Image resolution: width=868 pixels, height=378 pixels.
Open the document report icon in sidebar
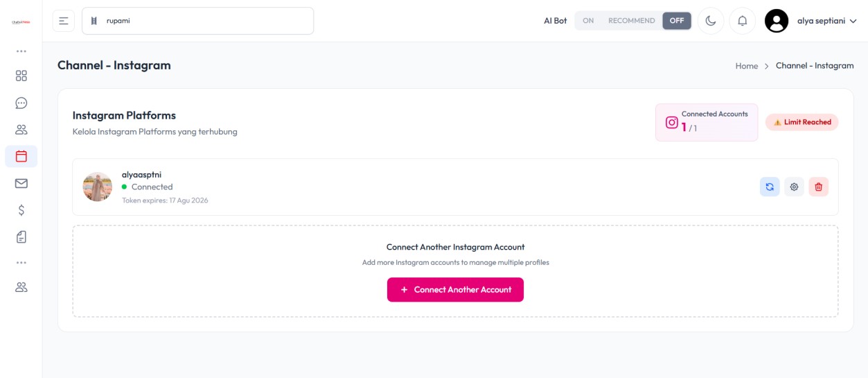[x=21, y=237]
